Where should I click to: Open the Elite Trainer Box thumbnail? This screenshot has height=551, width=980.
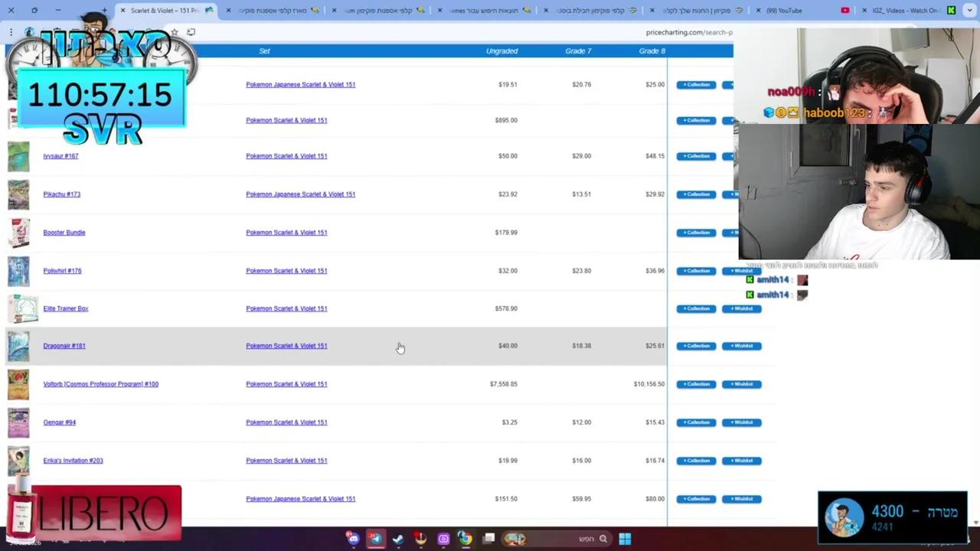[23, 308]
